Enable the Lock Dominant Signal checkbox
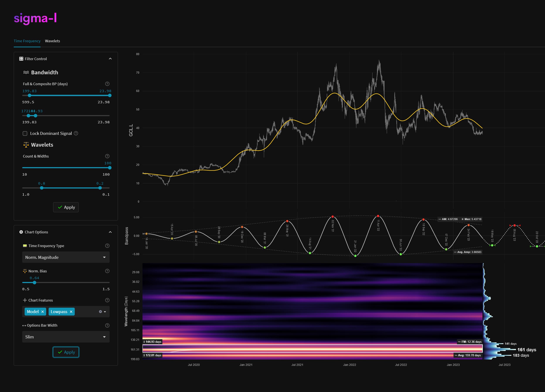545x392 pixels. pyautogui.click(x=25, y=133)
